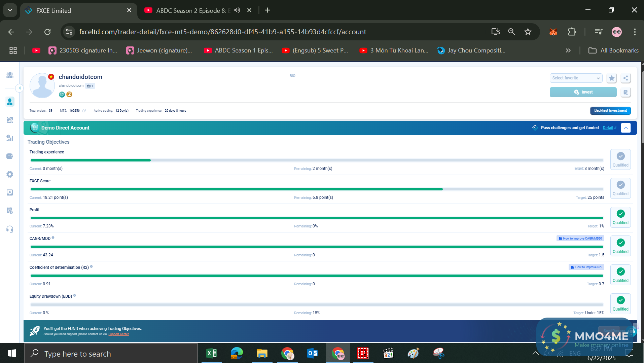
Task: Launch Excel from the taskbar
Action: click(x=212, y=353)
